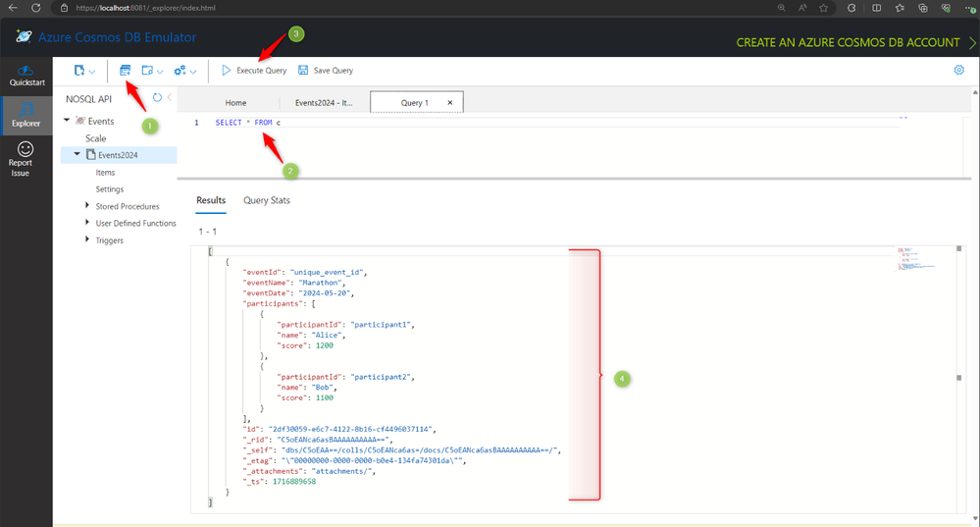Image resolution: width=980 pixels, height=527 pixels.
Task: Expand User Defined Functions node
Action: click(x=87, y=222)
